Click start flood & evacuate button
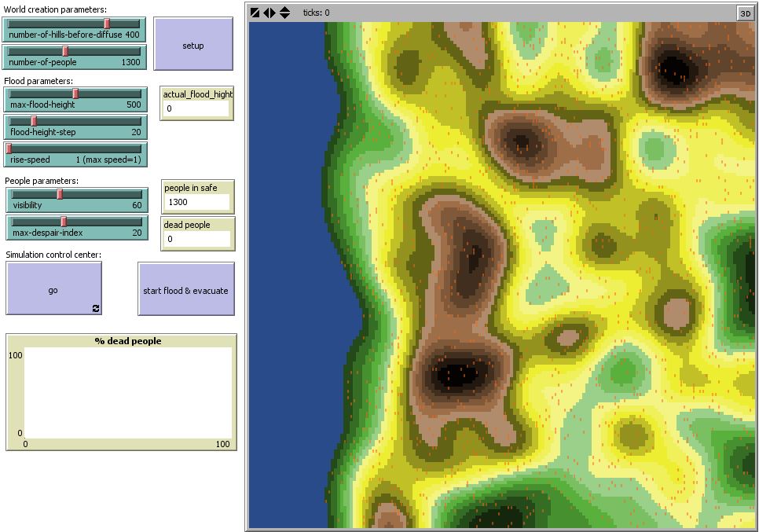Viewport: 759px width, 532px height. pyautogui.click(x=185, y=290)
